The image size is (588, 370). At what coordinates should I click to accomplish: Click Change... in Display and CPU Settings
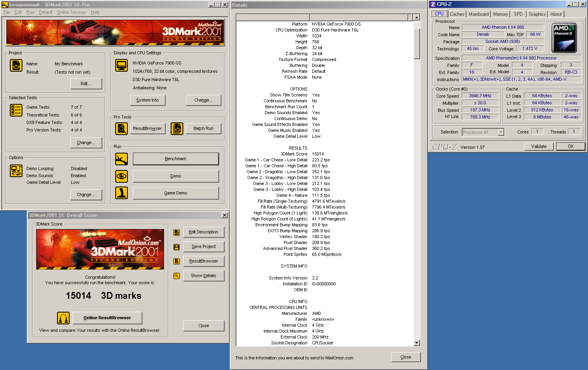pyautogui.click(x=203, y=100)
